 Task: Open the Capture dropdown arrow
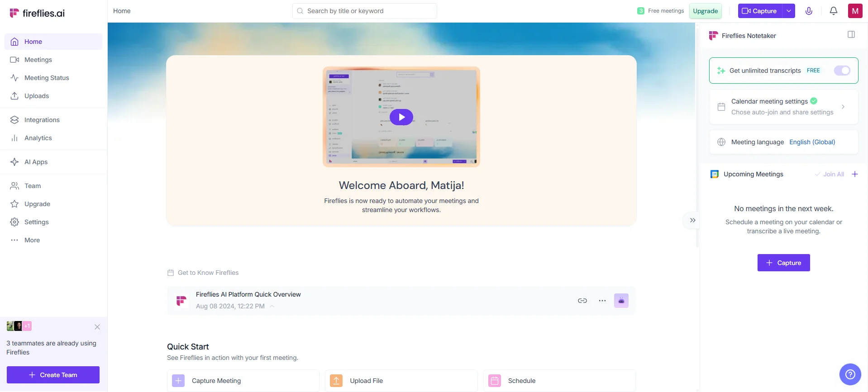[x=789, y=11]
